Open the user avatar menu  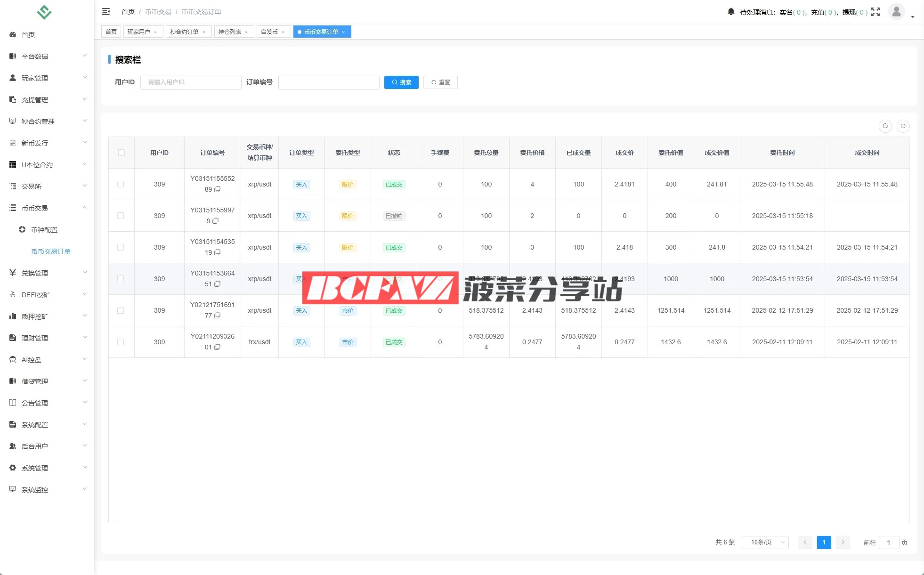click(x=896, y=12)
